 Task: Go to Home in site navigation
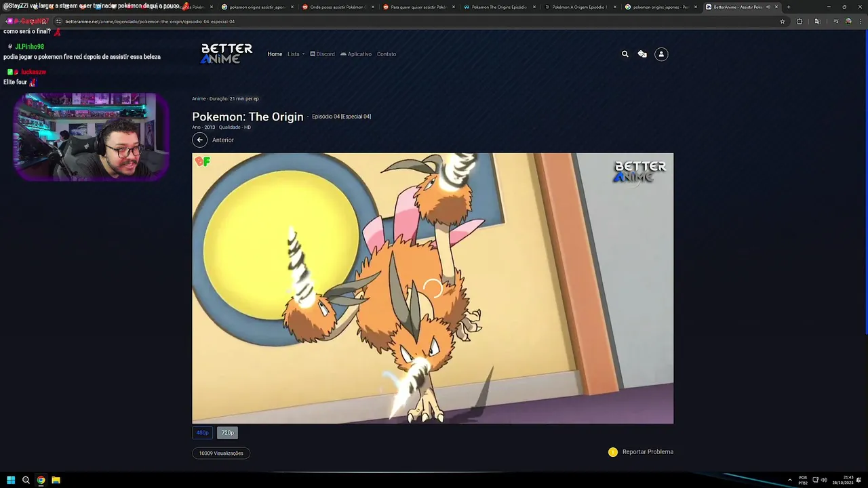[275, 54]
